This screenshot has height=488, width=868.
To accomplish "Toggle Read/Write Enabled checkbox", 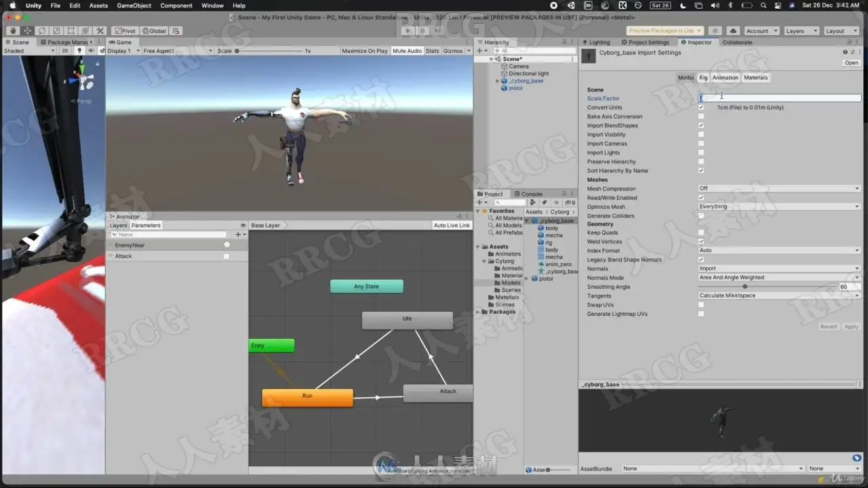I will 701,198.
